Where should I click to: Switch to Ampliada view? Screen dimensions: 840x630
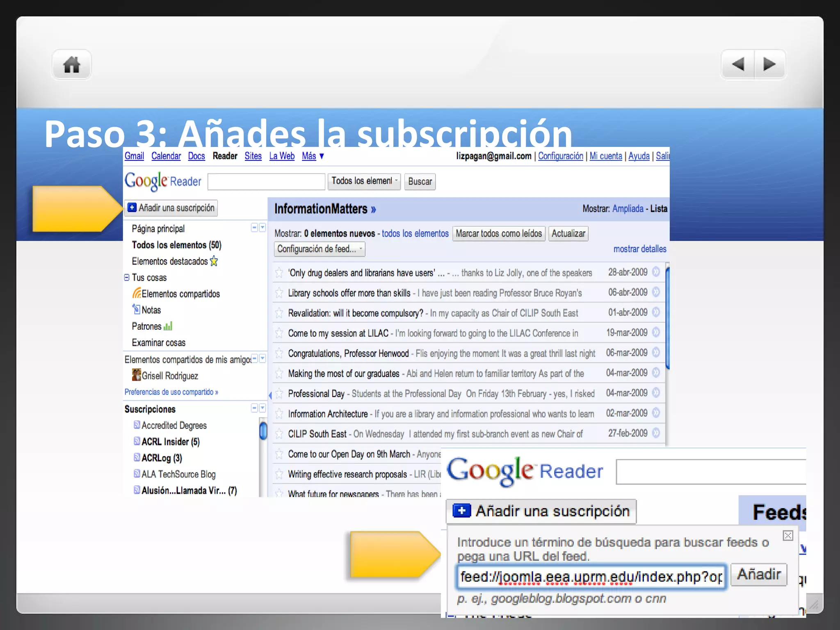point(628,208)
